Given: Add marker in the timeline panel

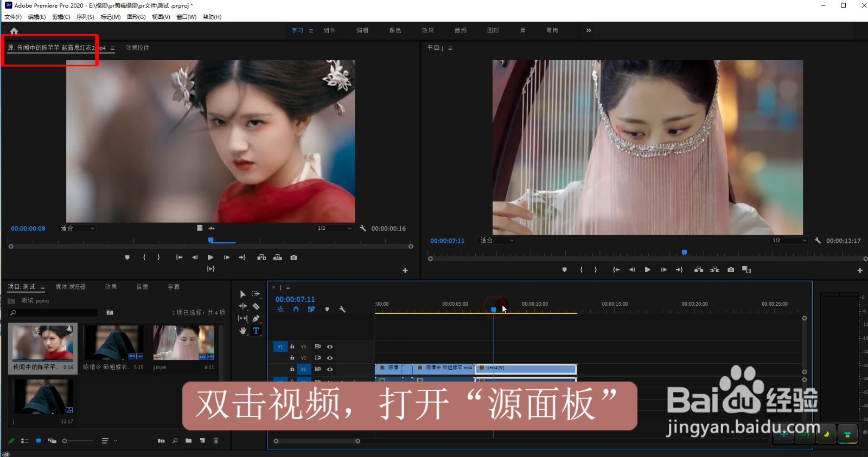Looking at the screenshot, I should (x=327, y=310).
